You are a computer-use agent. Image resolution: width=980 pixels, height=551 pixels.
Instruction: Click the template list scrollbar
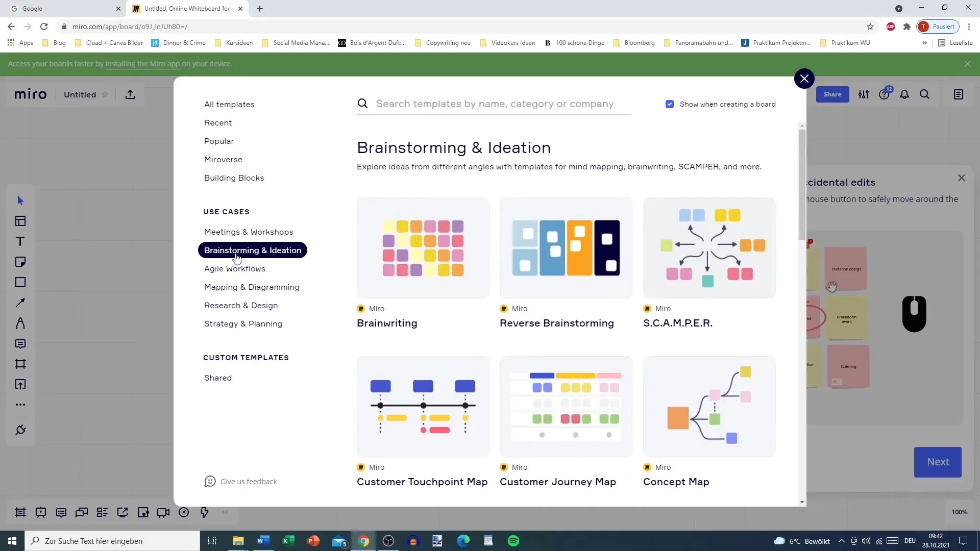802,184
